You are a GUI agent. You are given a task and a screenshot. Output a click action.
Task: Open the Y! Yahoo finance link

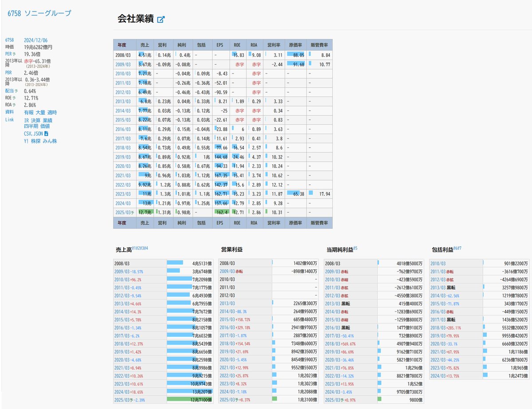point(26,141)
